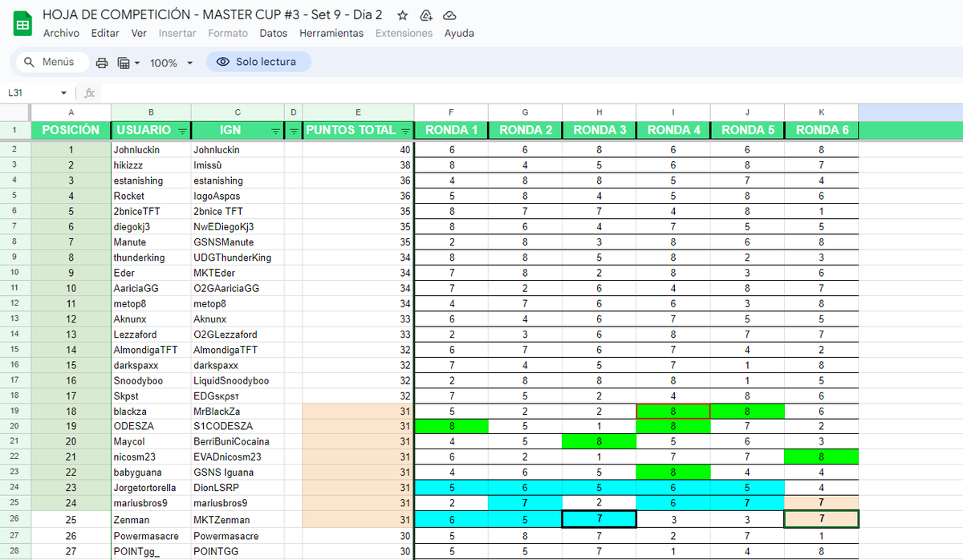Click the print icon

pyautogui.click(x=102, y=63)
